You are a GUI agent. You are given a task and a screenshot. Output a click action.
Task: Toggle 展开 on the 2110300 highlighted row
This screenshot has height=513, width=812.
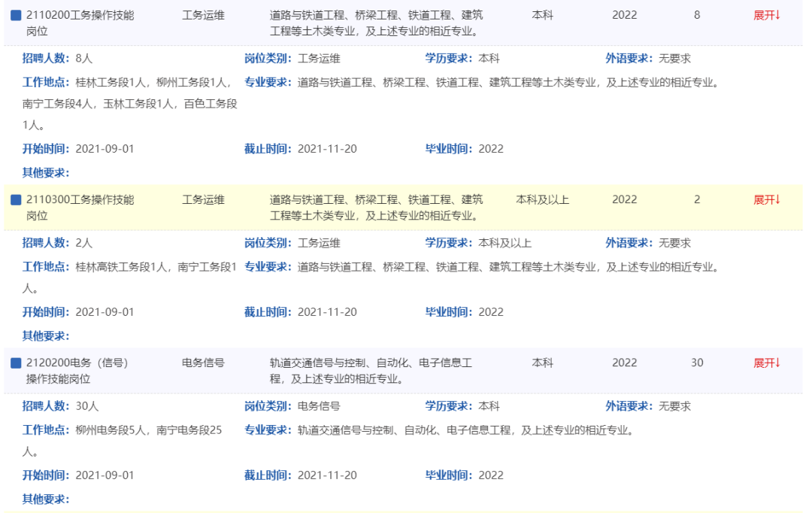[767, 200]
